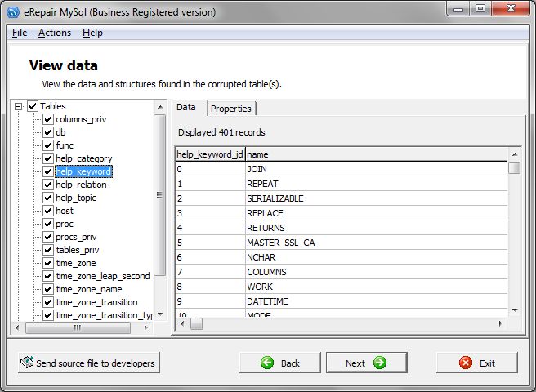Click the MASTER_SSL_CA cell

(x=377, y=243)
